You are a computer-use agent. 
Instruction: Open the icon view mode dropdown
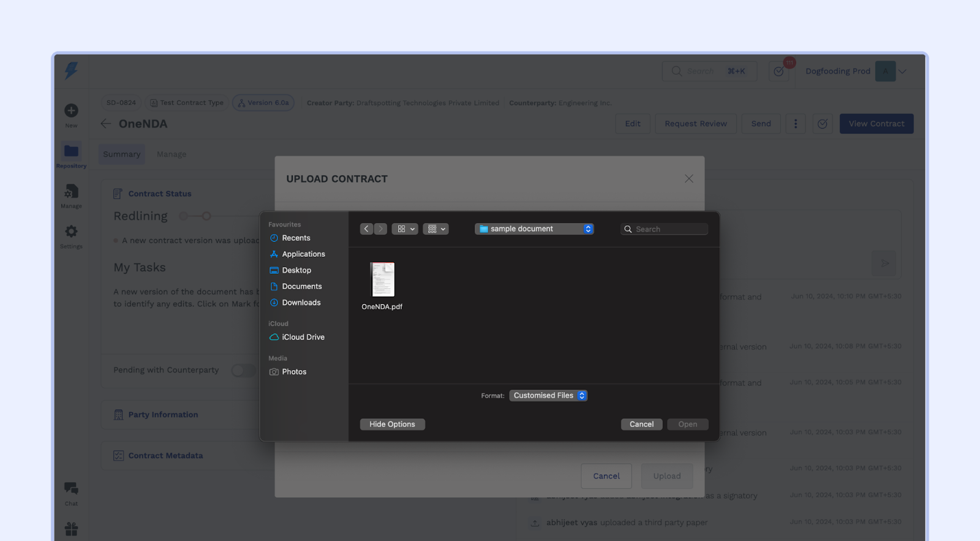[x=405, y=229]
